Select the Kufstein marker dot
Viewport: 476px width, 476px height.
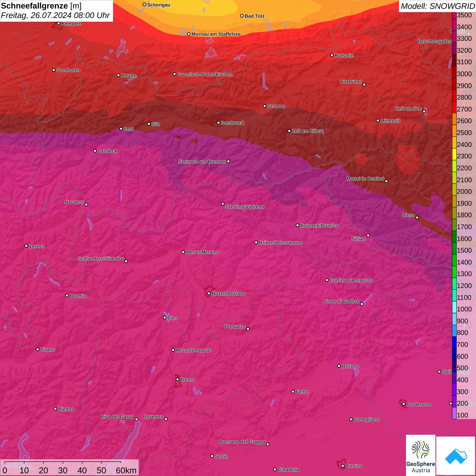click(332, 55)
